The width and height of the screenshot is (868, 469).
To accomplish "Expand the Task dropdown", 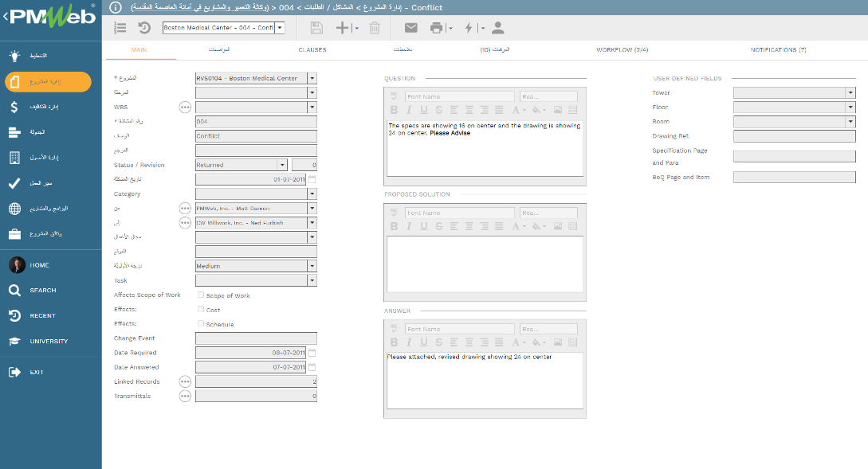I will (312, 280).
